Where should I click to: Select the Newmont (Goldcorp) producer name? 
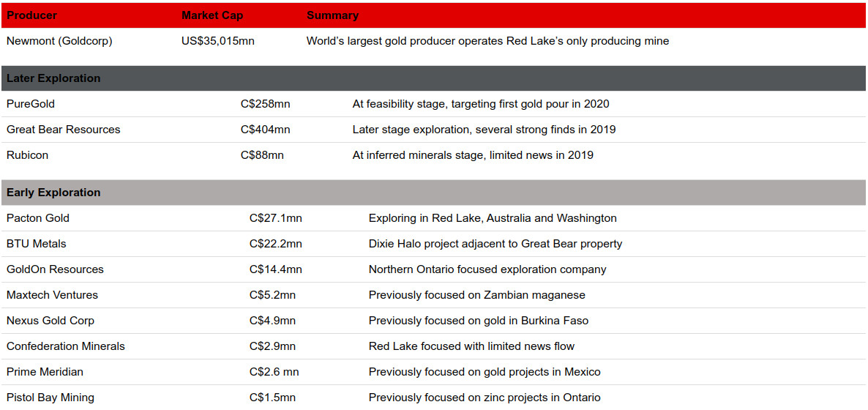tap(59, 41)
